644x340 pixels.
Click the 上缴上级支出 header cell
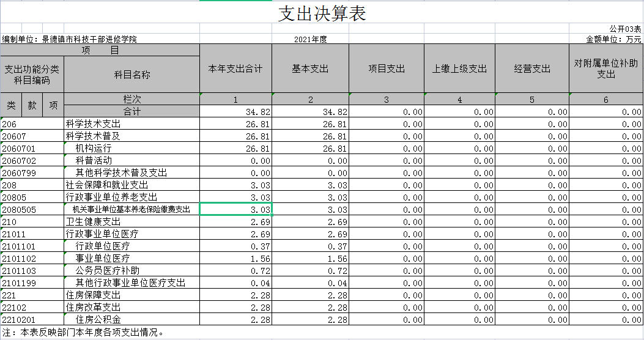[x=459, y=68]
